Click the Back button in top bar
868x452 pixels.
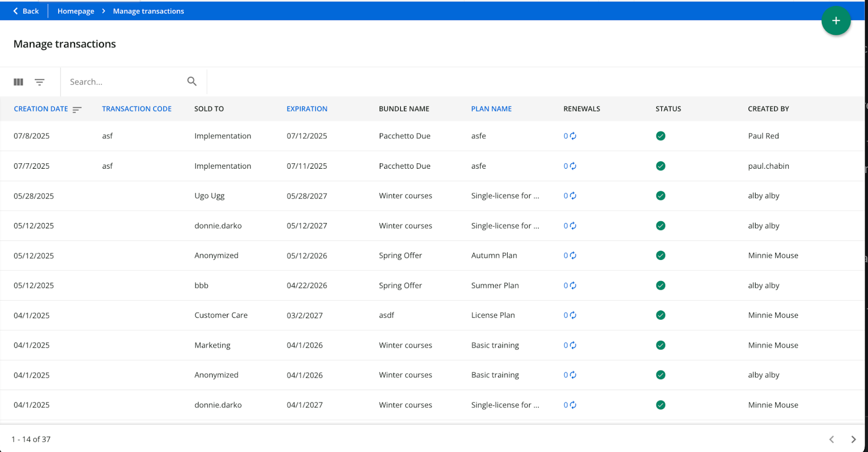pyautogui.click(x=25, y=11)
